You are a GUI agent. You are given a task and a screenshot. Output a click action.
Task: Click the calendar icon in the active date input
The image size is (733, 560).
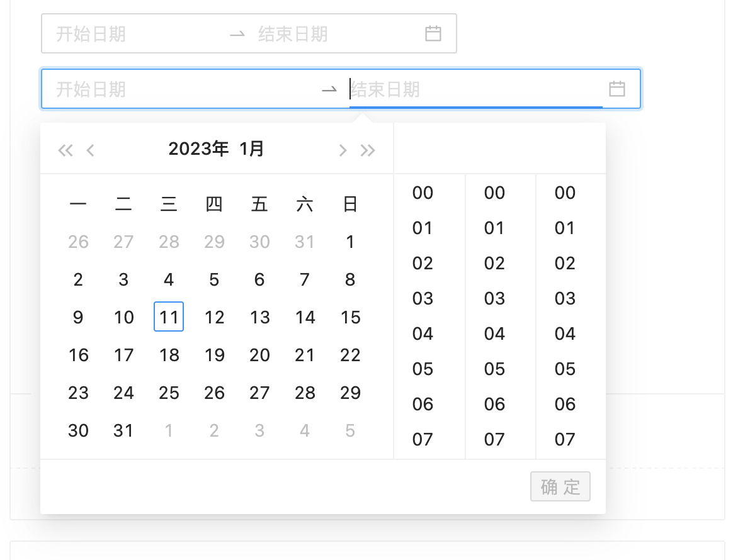click(618, 89)
